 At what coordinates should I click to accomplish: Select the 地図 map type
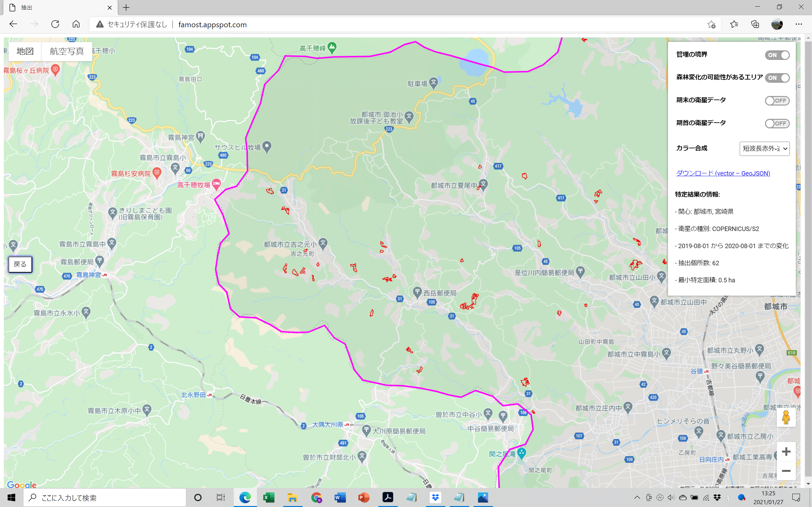point(25,51)
